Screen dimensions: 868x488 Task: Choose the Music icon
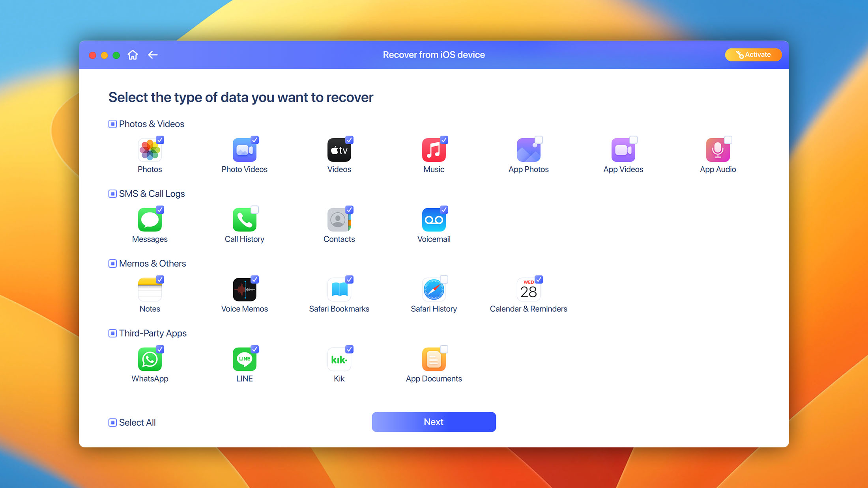click(x=434, y=150)
